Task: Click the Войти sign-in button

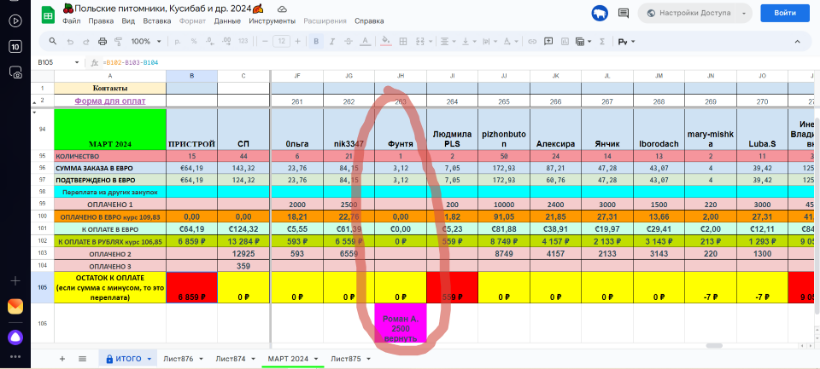Action: (785, 13)
